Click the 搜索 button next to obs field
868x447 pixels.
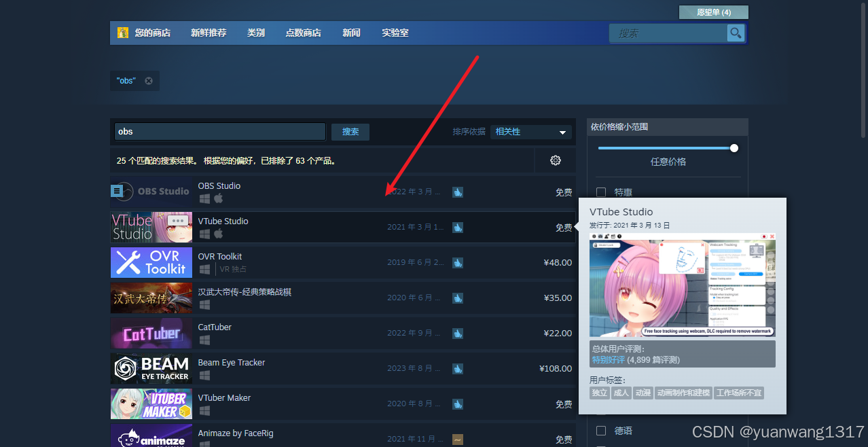[x=350, y=132]
